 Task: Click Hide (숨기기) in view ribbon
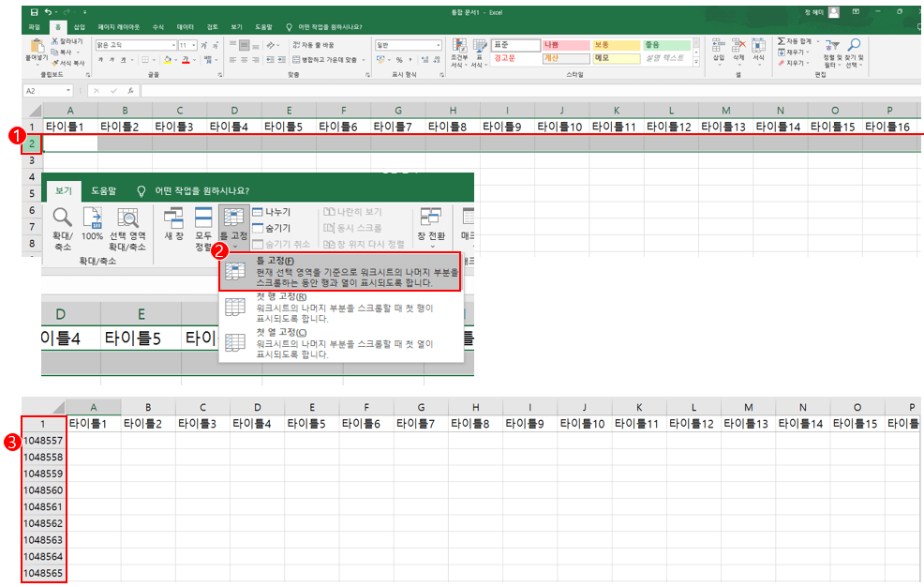coord(272,228)
